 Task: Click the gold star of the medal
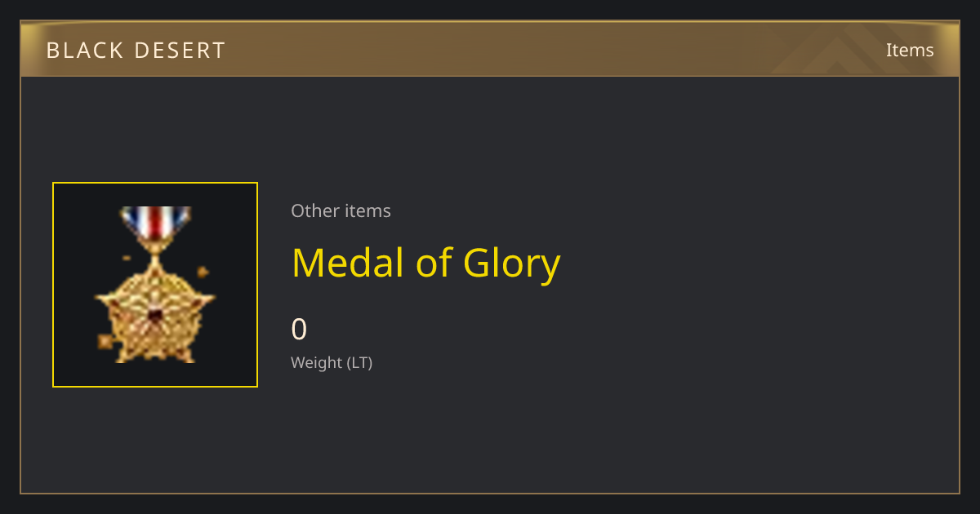[155, 314]
